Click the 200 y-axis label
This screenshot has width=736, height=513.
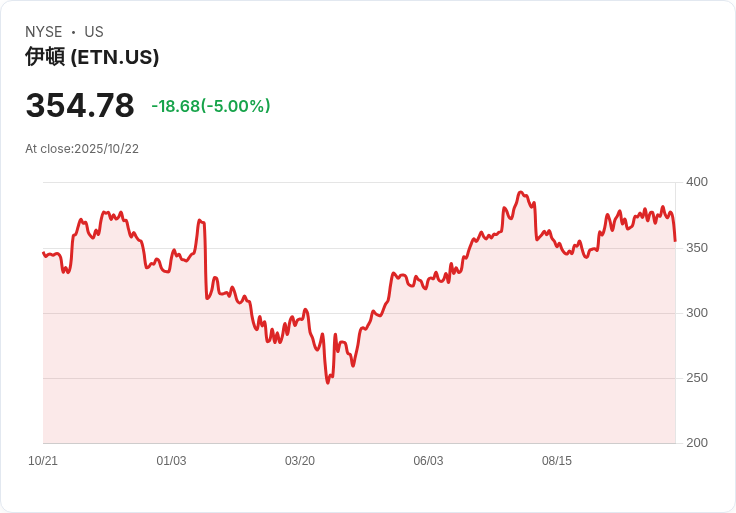[697, 443]
